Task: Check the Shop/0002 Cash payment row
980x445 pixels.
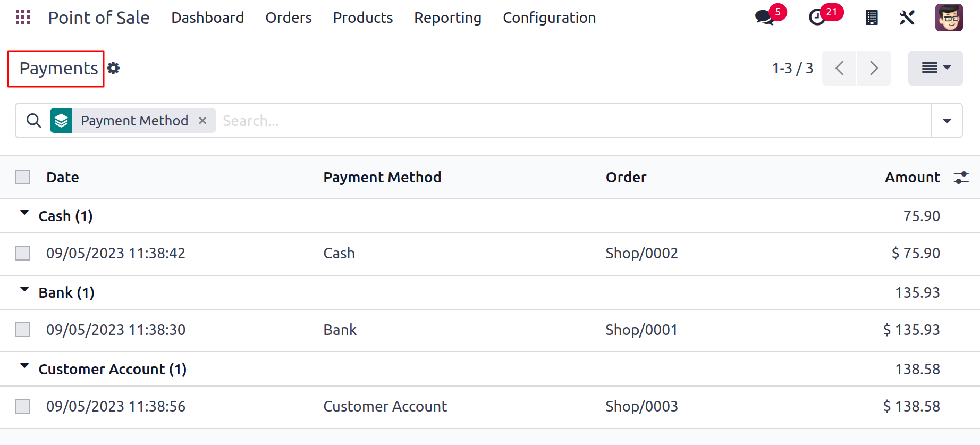Action: click(x=22, y=253)
